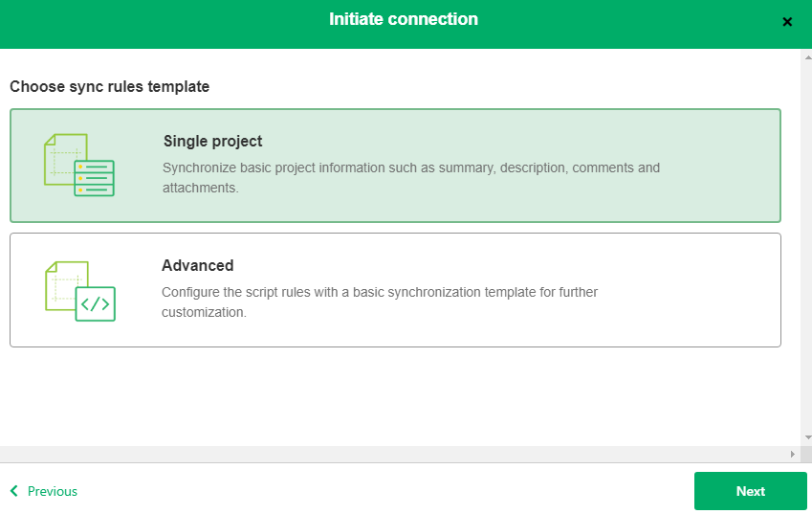Image resolution: width=812 pixels, height=514 pixels.
Task: Click the Choose sync rules template heading
Action: 110,87
